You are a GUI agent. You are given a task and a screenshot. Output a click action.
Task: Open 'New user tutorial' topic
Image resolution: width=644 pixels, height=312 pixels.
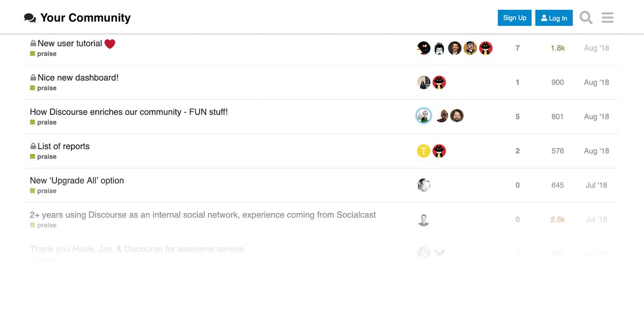(x=69, y=43)
